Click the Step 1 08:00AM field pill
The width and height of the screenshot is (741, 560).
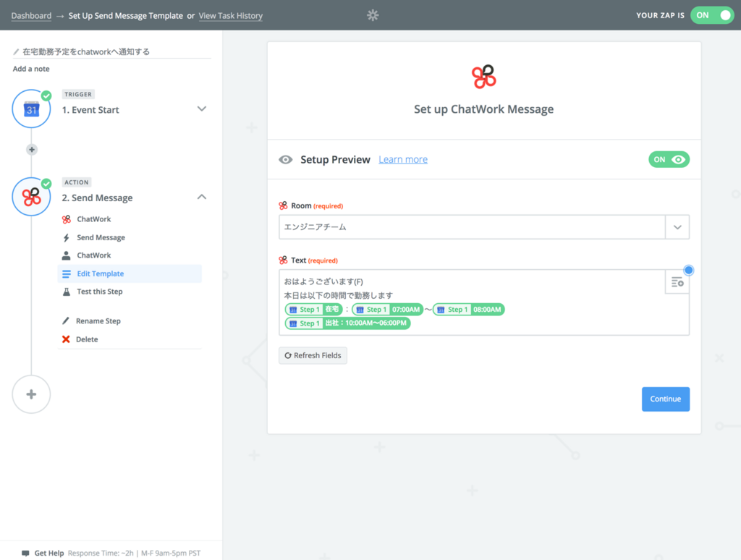469,310
